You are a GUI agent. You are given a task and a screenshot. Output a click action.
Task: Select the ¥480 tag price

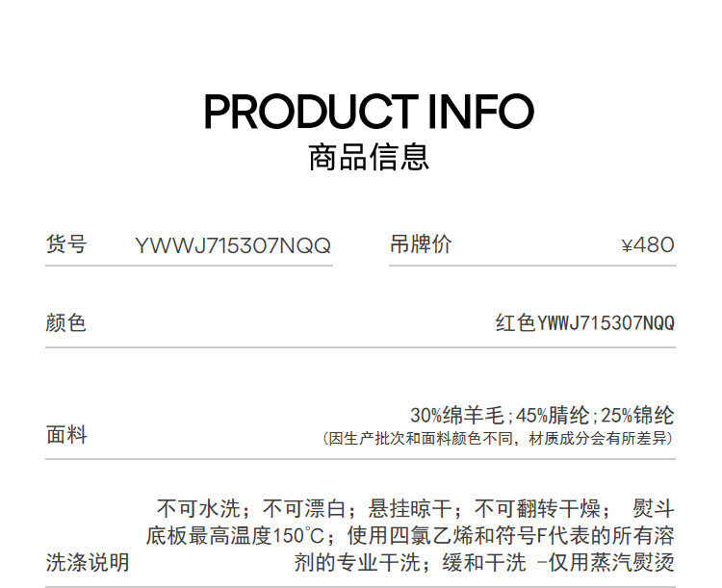648,245
